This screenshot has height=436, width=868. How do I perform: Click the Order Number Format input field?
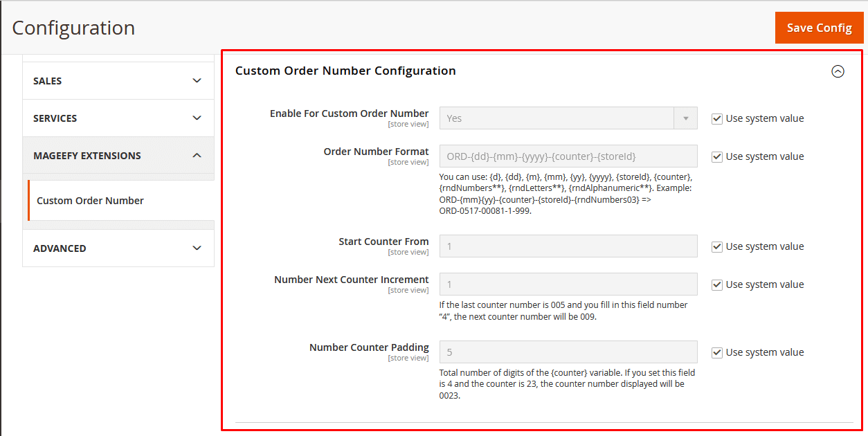[x=568, y=156]
